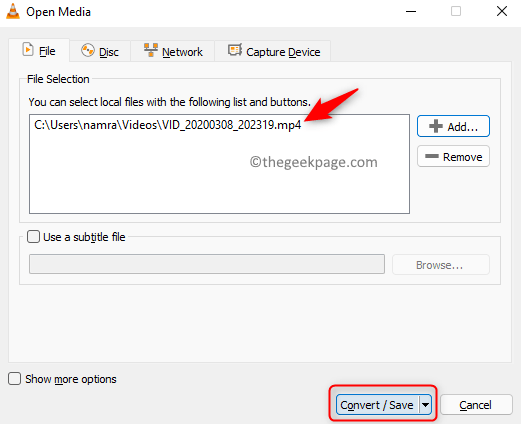Select the VID_20200308_202319.mp4 file entry
Viewport: 521px width, 424px height.
[168, 125]
